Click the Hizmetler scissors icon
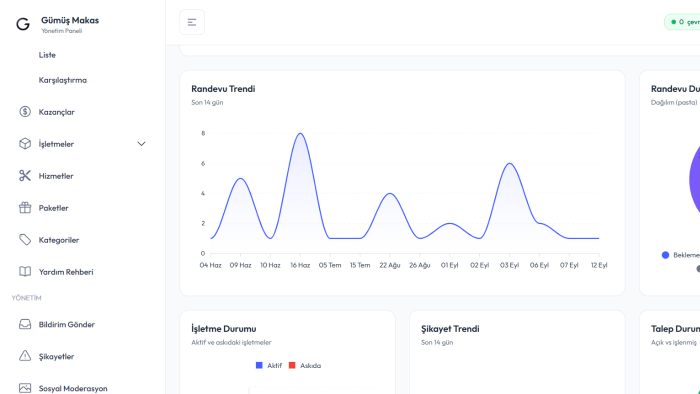The width and height of the screenshot is (700, 394). pyautogui.click(x=25, y=176)
